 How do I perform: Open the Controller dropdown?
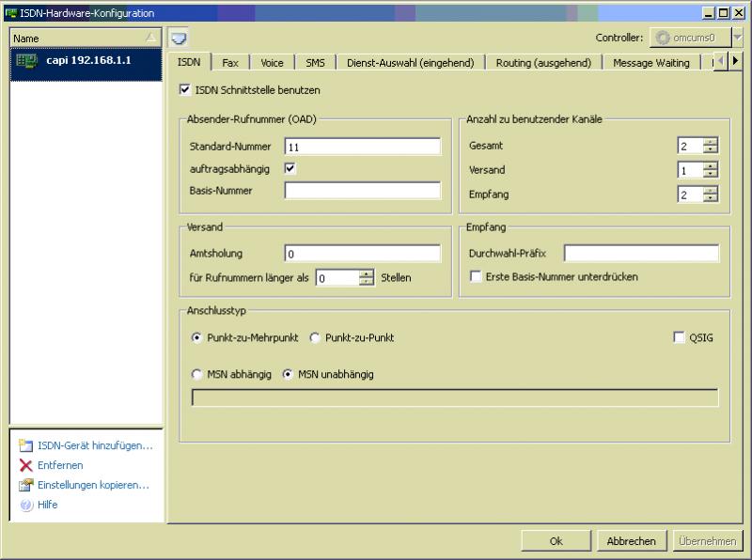[736, 38]
